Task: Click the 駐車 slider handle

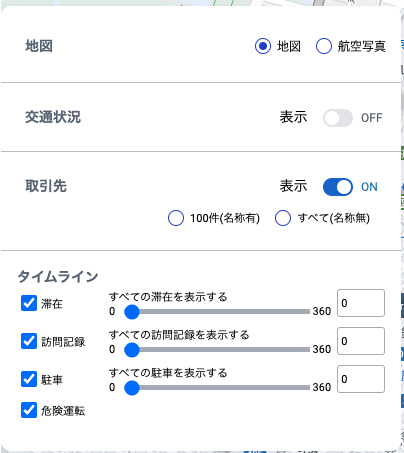Action: (132, 388)
